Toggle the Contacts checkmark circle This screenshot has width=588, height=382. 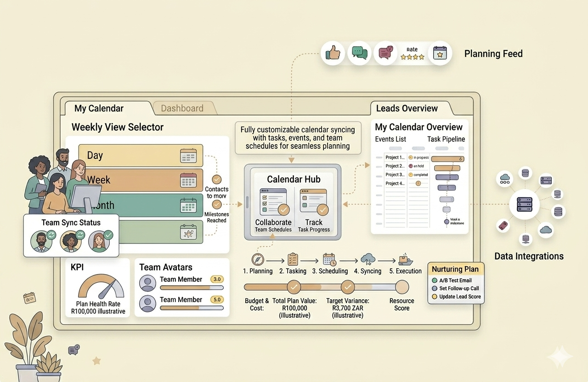[216, 180]
